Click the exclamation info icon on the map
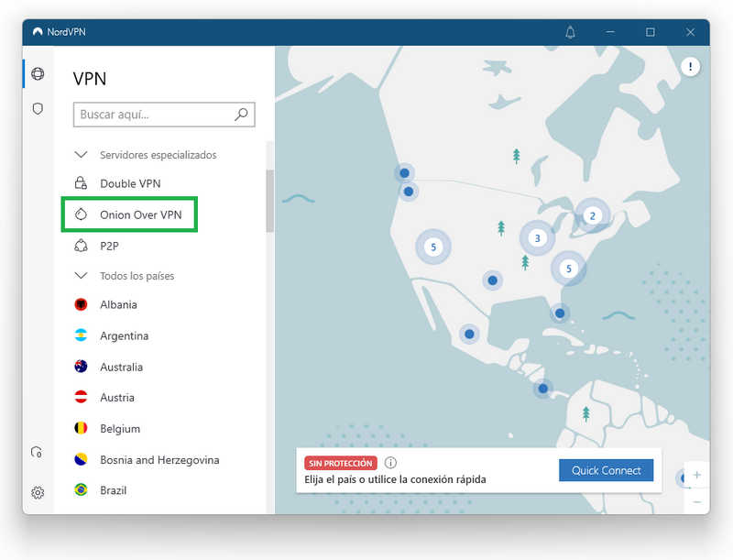 coord(690,66)
